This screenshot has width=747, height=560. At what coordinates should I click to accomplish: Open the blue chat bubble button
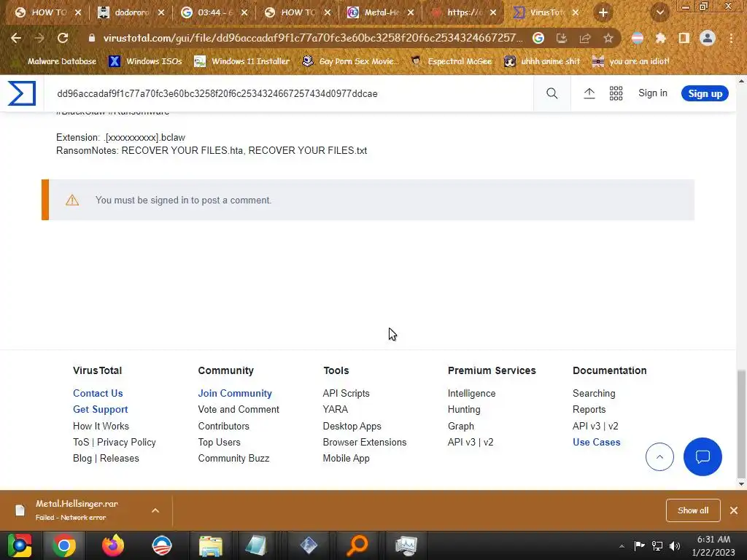(703, 456)
